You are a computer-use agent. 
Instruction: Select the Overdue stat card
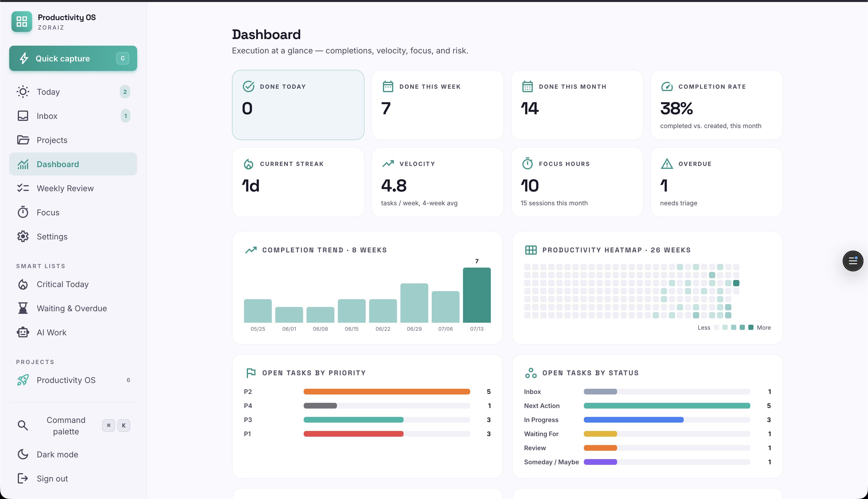[x=717, y=182]
